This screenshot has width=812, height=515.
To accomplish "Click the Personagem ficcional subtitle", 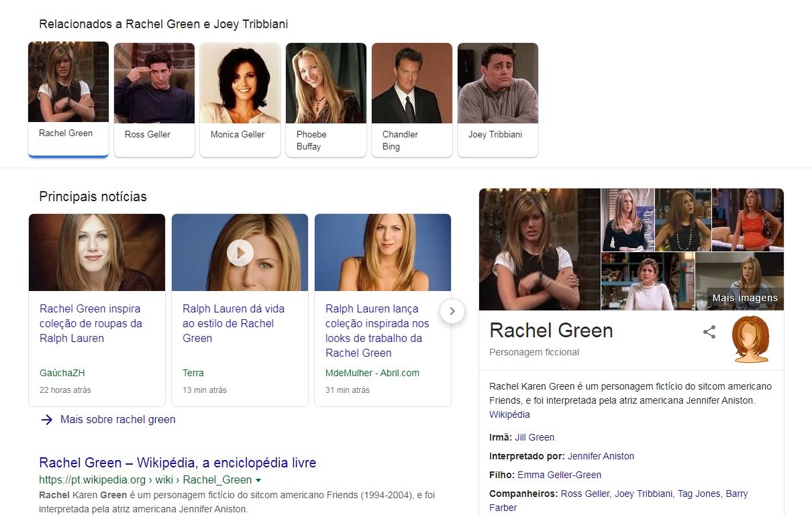I will tap(534, 352).
